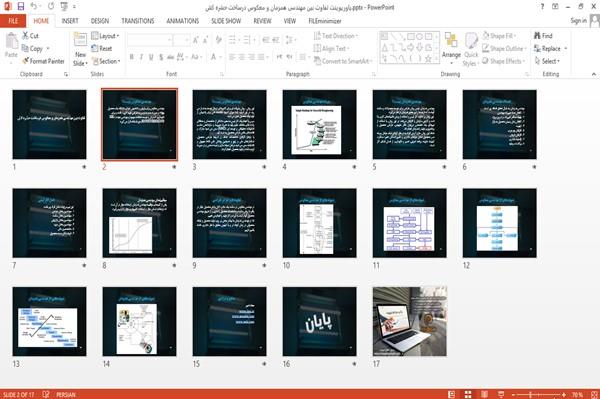Click Sign in link
The height and width of the screenshot is (399, 600).
(x=578, y=21)
